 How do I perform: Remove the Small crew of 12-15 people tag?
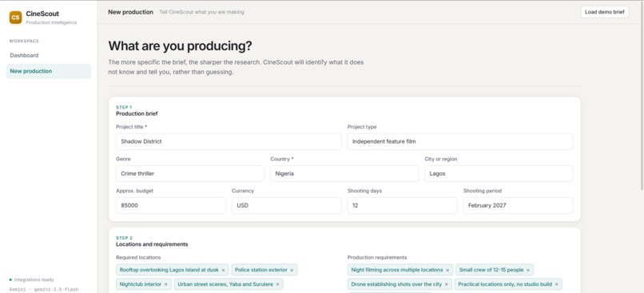click(x=528, y=270)
